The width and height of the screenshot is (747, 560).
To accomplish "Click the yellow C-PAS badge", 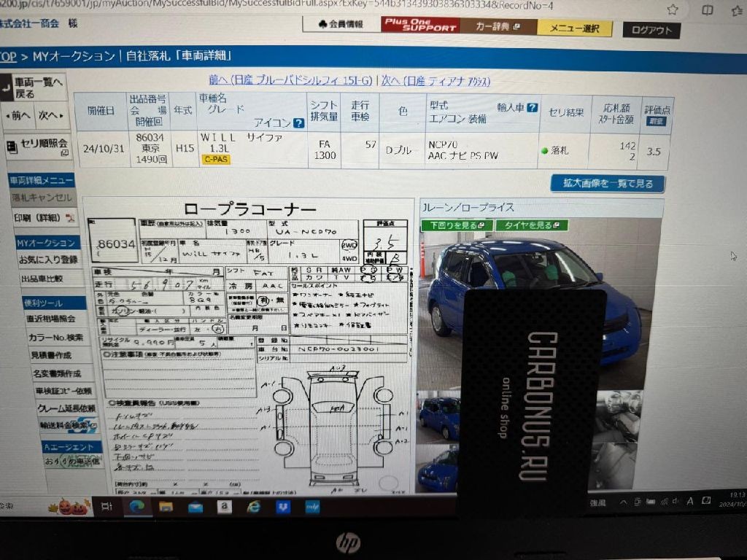I will tap(216, 160).
